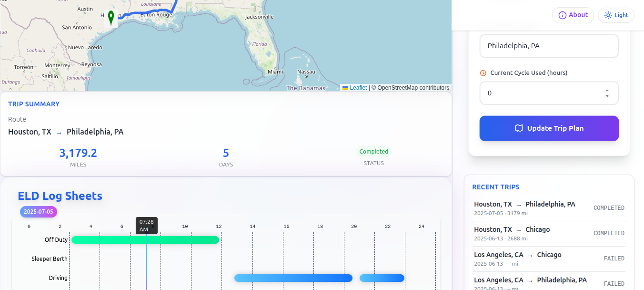Increase cycle hours with the up stepper
The image size is (644, 290).
coord(607,90)
